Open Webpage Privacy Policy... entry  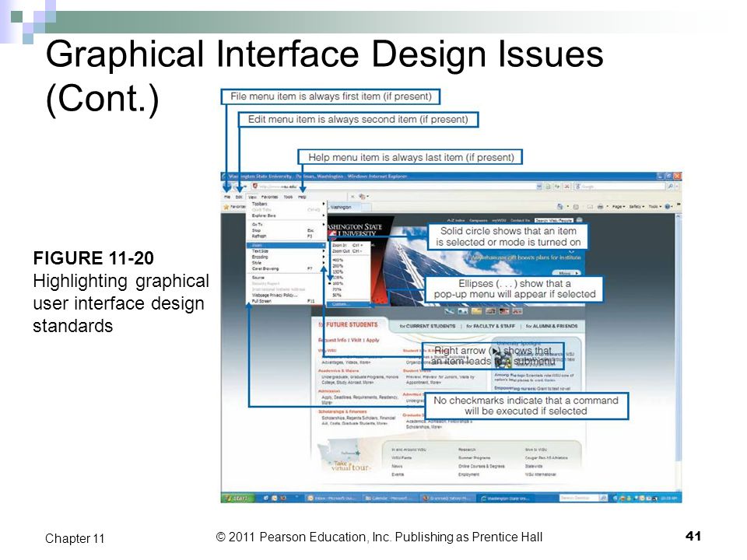click(x=286, y=296)
